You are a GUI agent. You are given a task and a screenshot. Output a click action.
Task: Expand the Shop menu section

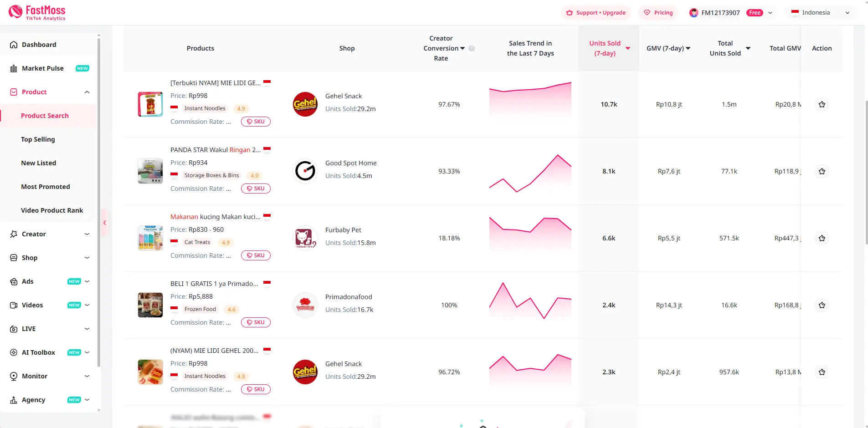pyautogui.click(x=87, y=258)
